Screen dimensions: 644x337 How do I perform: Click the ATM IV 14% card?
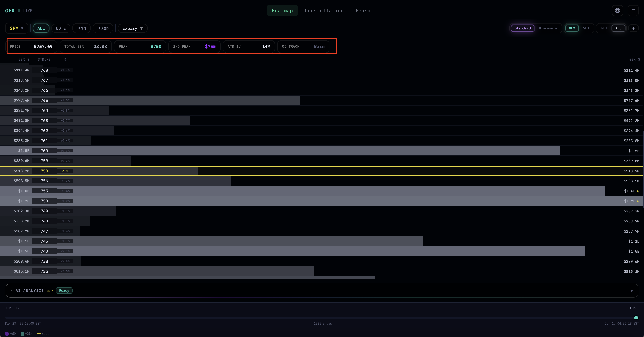249,47
